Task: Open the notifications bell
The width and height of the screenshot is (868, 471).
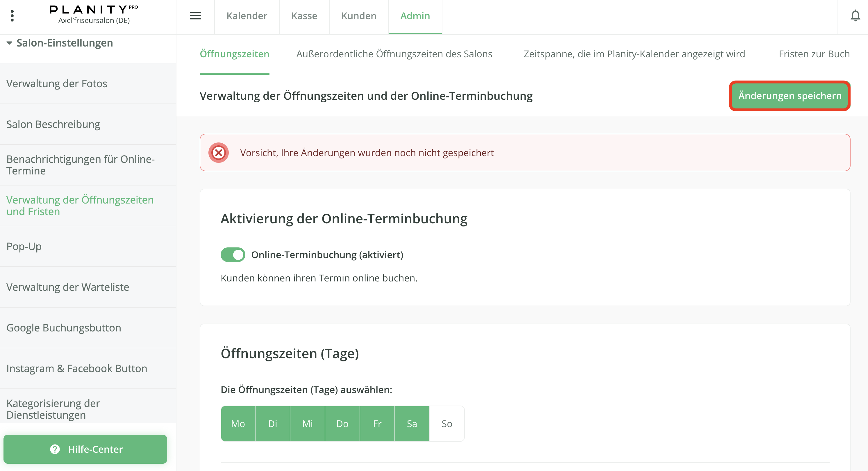Action: tap(855, 15)
